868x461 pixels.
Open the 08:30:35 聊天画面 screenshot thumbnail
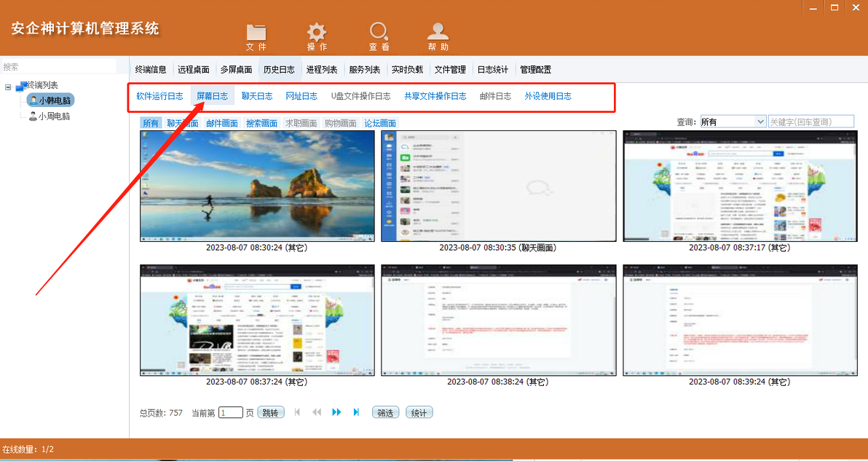coord(499,186)
